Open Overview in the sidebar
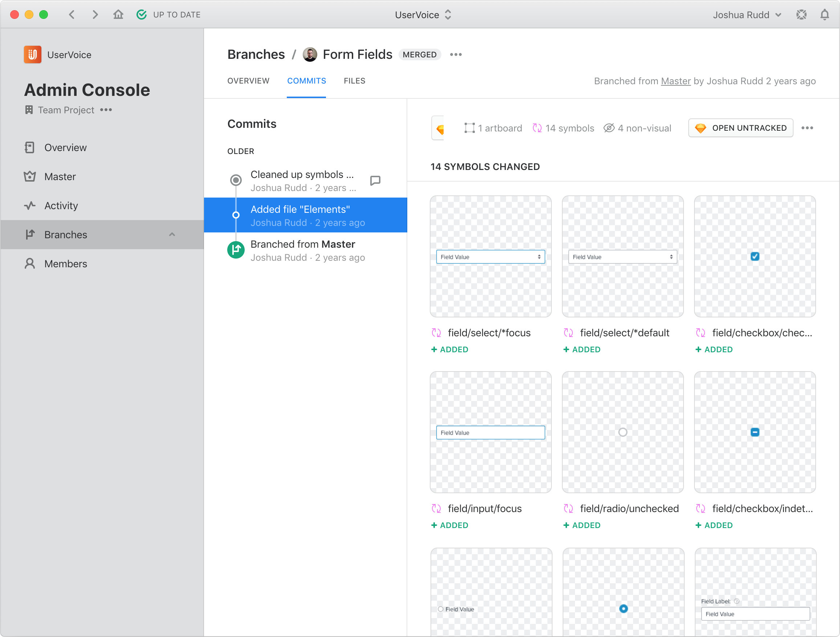The image size is (840, 637). (102, 147)
